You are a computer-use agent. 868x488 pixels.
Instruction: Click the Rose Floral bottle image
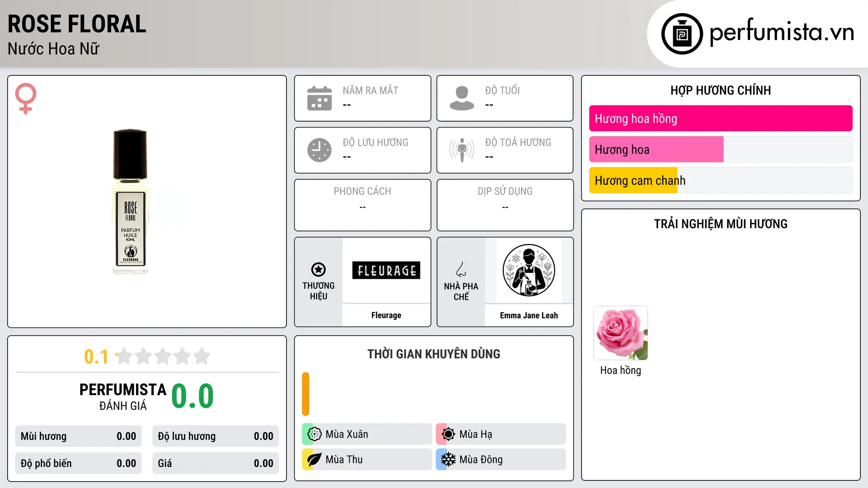131,202
